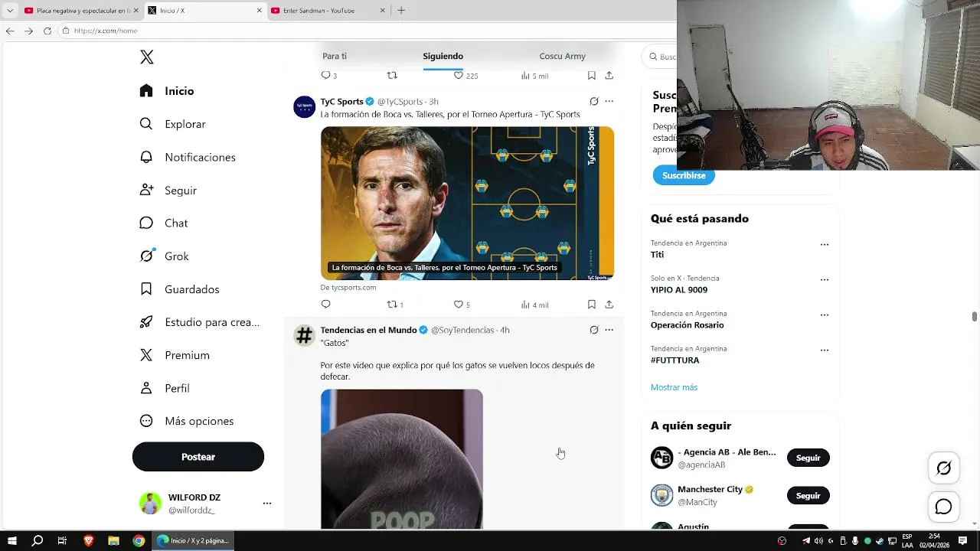Open Grok in sidebar
The height and width of the screenshot is (551, 980).
164,256
